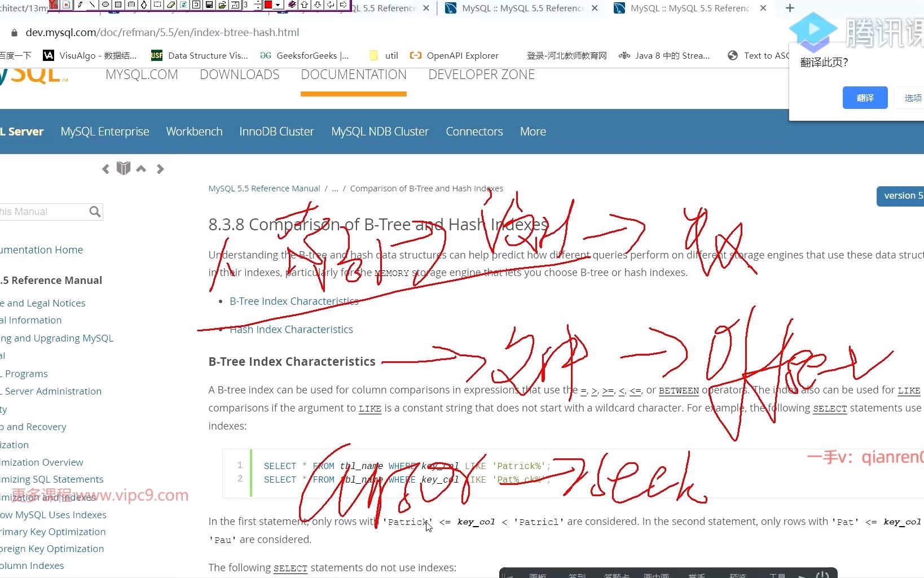Increase the pen width stepper

258,2
